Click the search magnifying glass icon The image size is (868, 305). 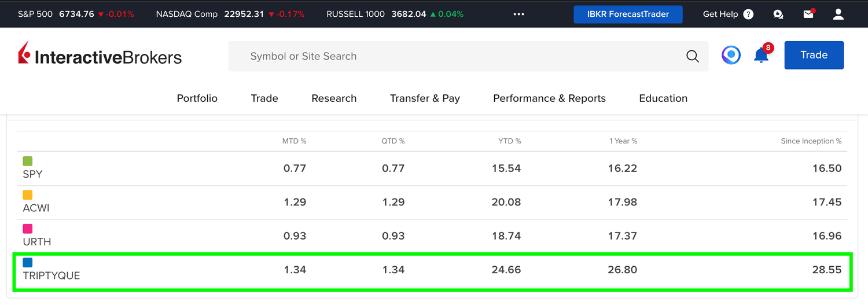point(693,56)
